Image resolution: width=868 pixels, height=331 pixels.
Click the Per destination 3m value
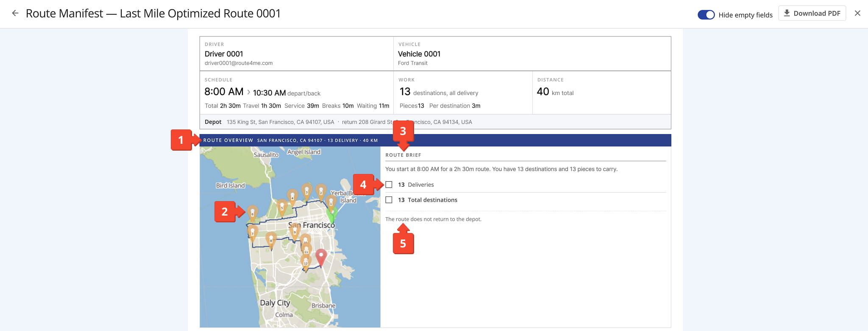tap(455, 106)
